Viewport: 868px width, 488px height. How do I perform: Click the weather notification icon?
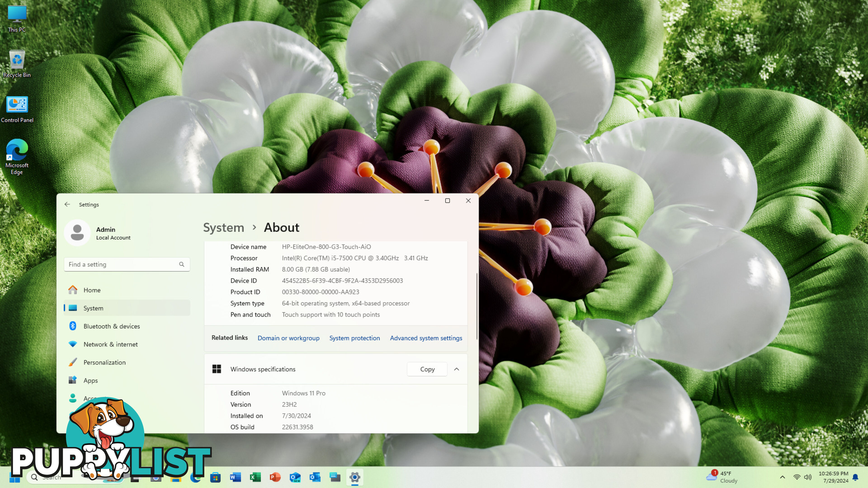click(711, 477)
